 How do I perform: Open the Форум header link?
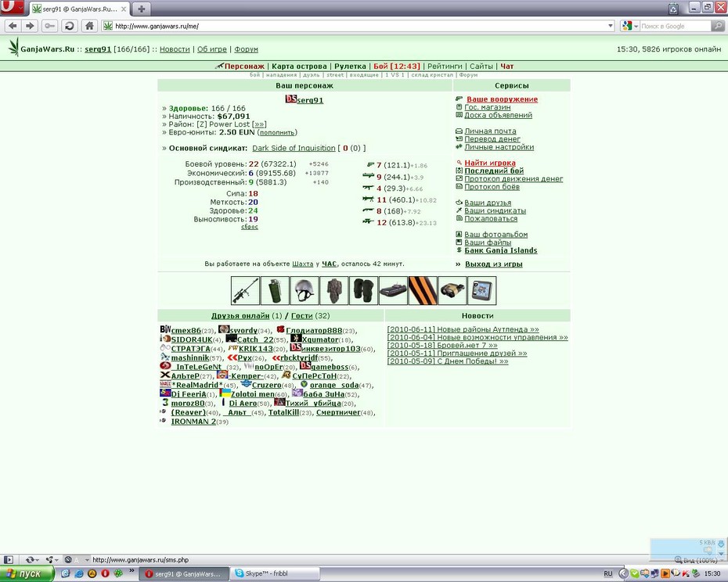tap(246, 49)
